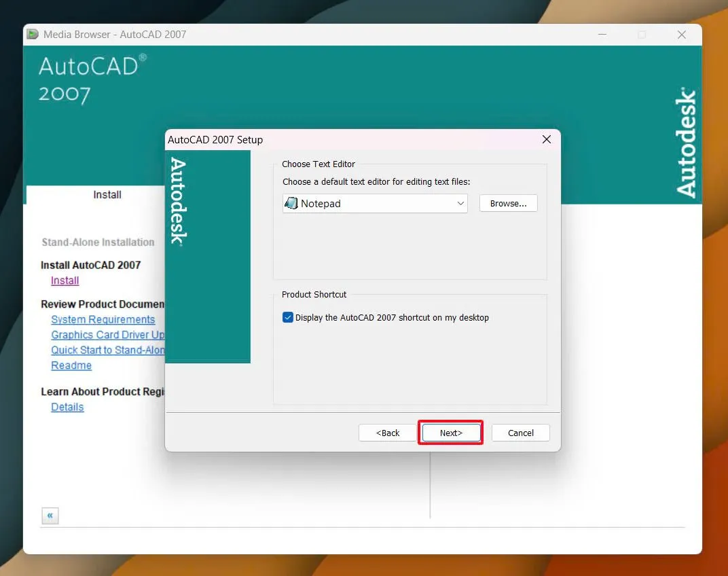Close the AutoCAD 2007 Setup dialog
The image size is (728, 576).
point(546,139)
